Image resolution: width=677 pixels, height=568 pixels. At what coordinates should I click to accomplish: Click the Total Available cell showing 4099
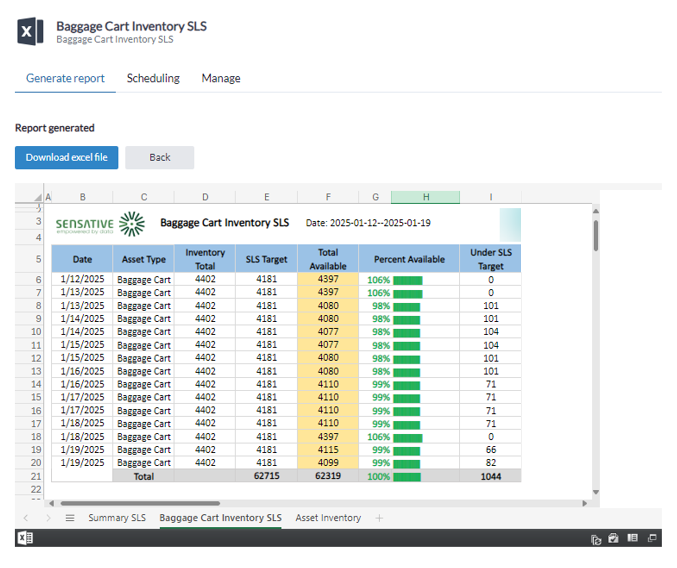(328, 463)
